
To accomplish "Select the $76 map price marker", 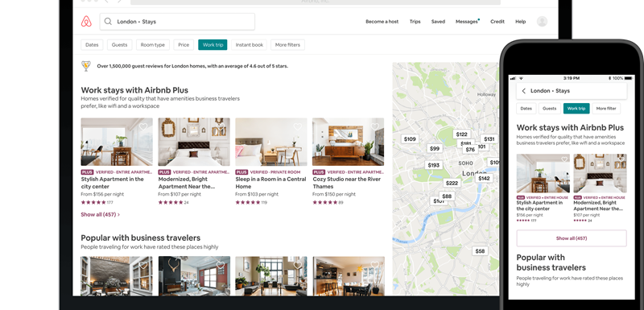I will [470, 150].
